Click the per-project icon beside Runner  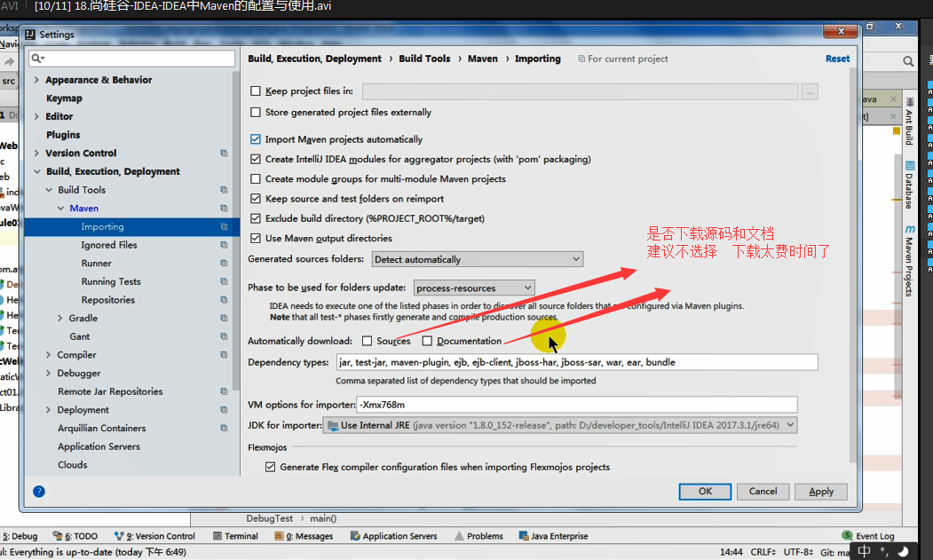(224, 263)
